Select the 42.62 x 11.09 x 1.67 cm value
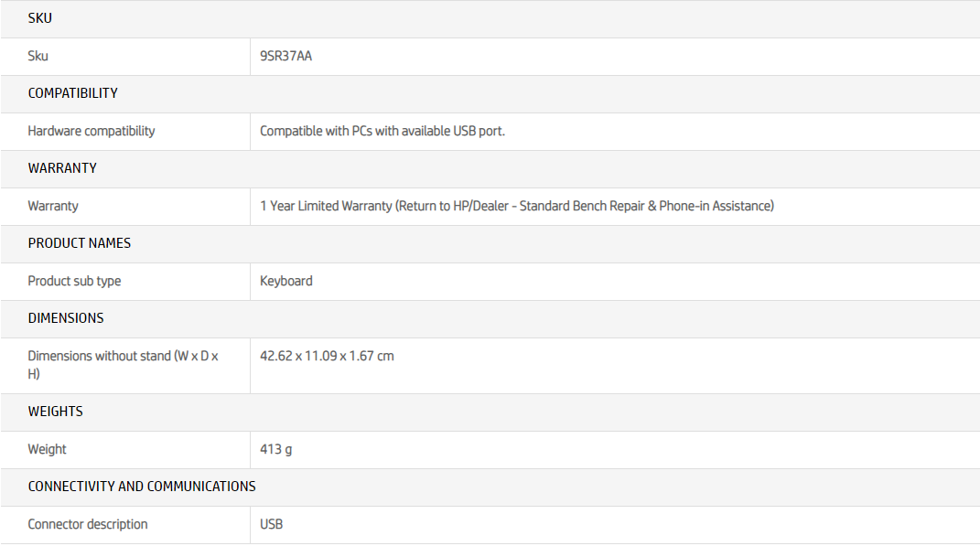This screenshot has width=980, height=546. pos(327,356)
